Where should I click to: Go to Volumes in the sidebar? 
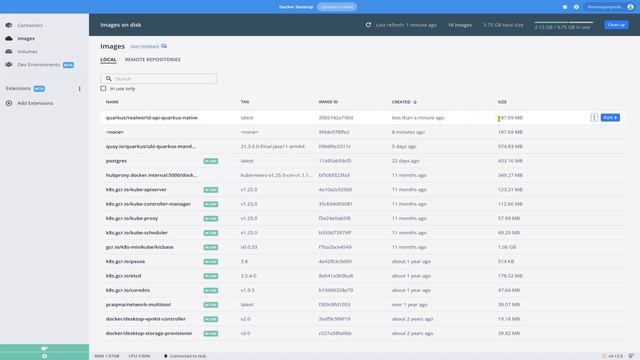[27, 51]
